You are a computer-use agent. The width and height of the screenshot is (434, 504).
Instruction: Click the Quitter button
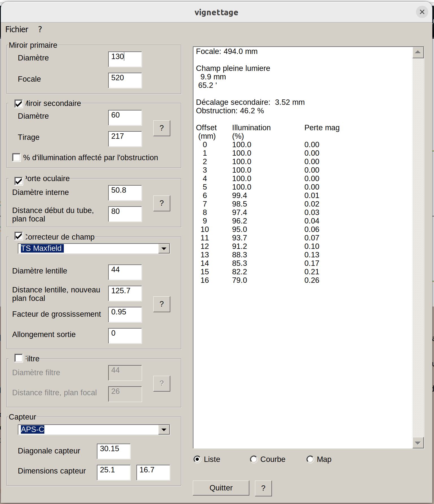point(221,488)
